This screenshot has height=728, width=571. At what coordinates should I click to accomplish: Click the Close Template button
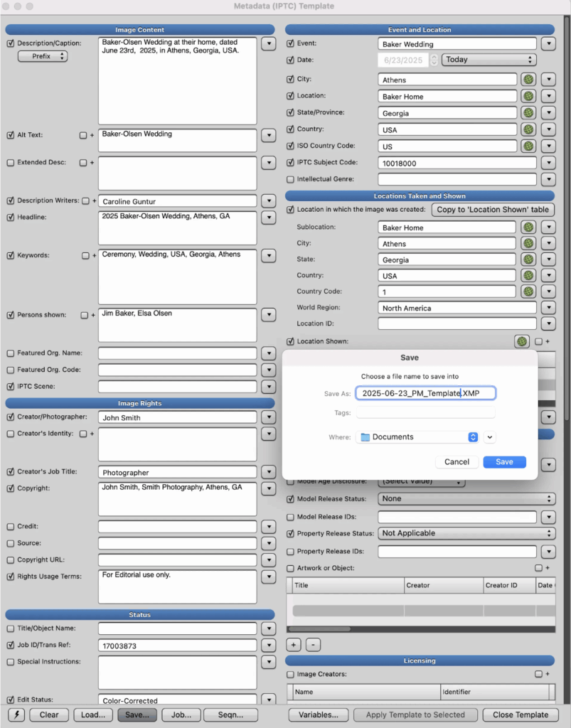point(521,714)
